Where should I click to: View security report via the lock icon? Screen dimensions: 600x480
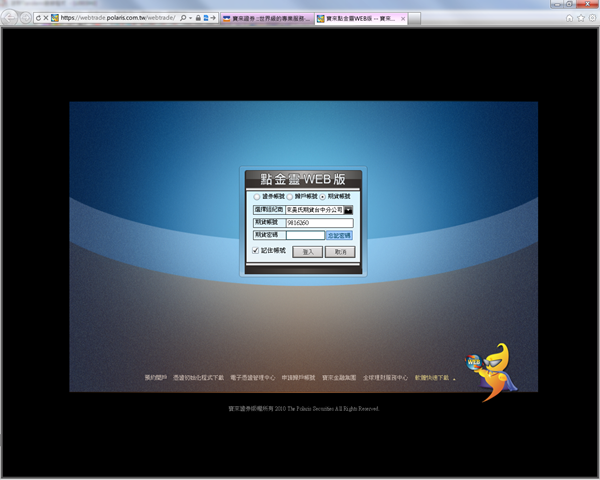click(198, 18)
